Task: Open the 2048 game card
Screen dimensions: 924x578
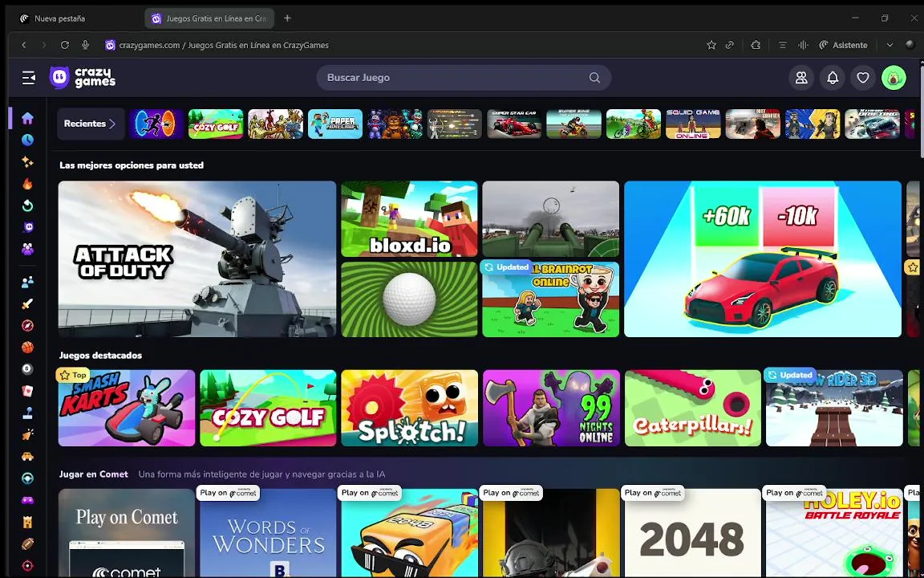Action: 693,532
